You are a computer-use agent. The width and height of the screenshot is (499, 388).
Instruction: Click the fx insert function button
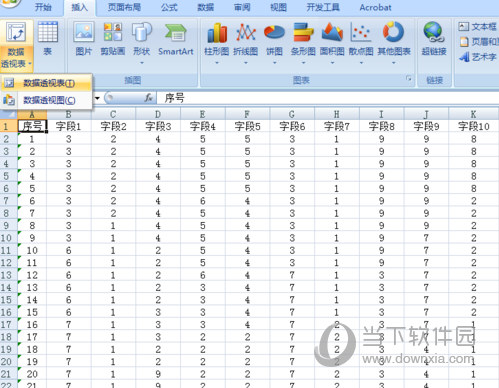click(149, 98)
